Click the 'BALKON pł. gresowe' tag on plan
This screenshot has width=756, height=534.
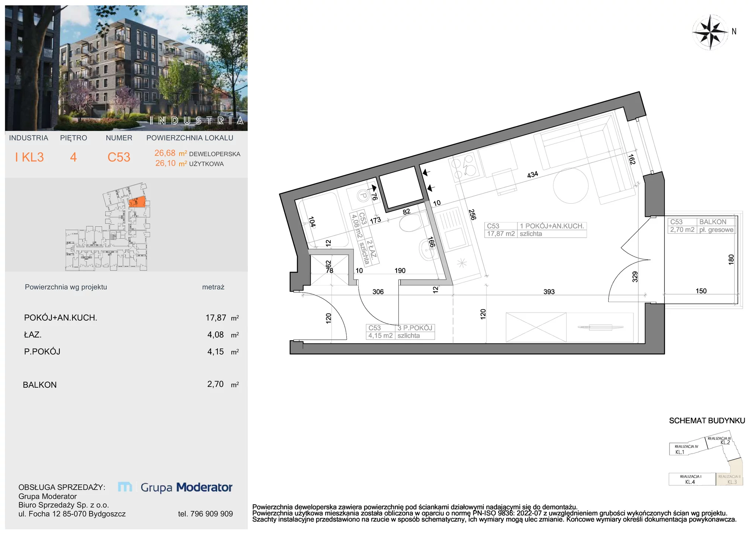point(702,226)
